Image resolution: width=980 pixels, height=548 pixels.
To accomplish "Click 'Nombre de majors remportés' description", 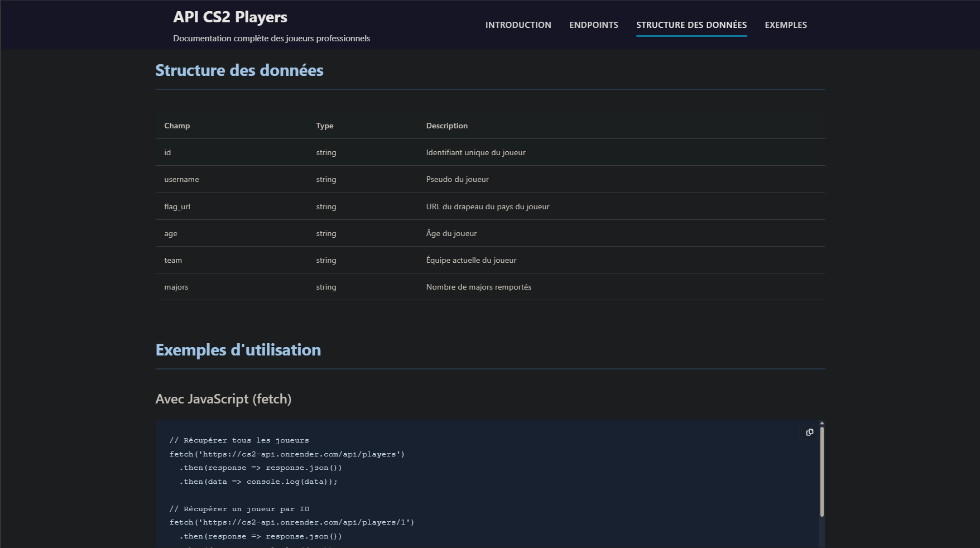I will [x=478, y=287].
